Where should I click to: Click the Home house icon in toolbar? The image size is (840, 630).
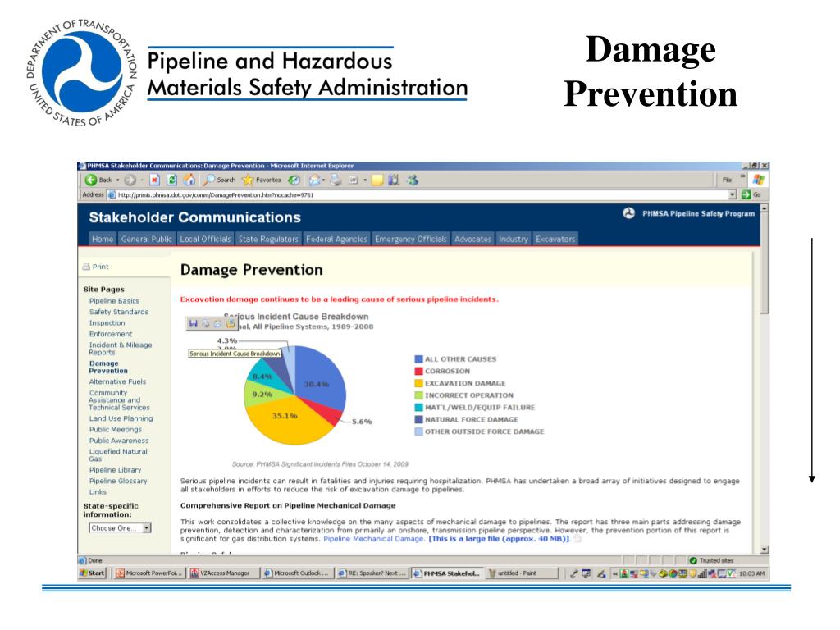click(189, 180)
